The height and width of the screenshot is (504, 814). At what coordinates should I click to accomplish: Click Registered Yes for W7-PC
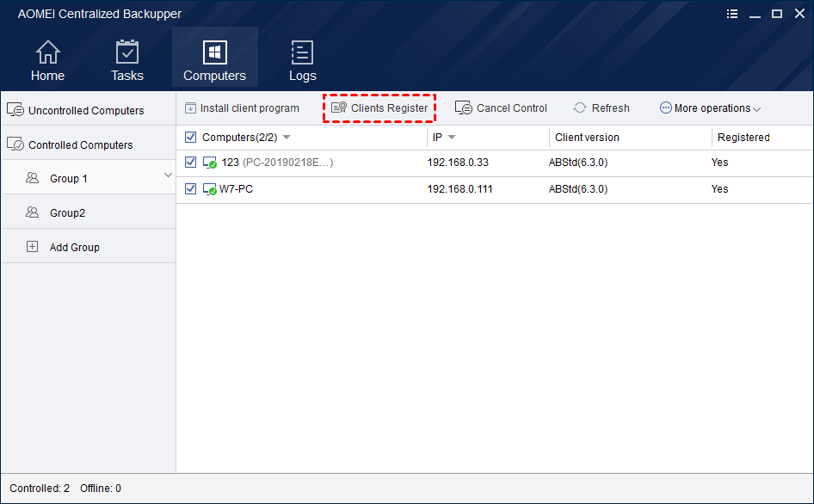pyautogui.click(x=719, y=189)
